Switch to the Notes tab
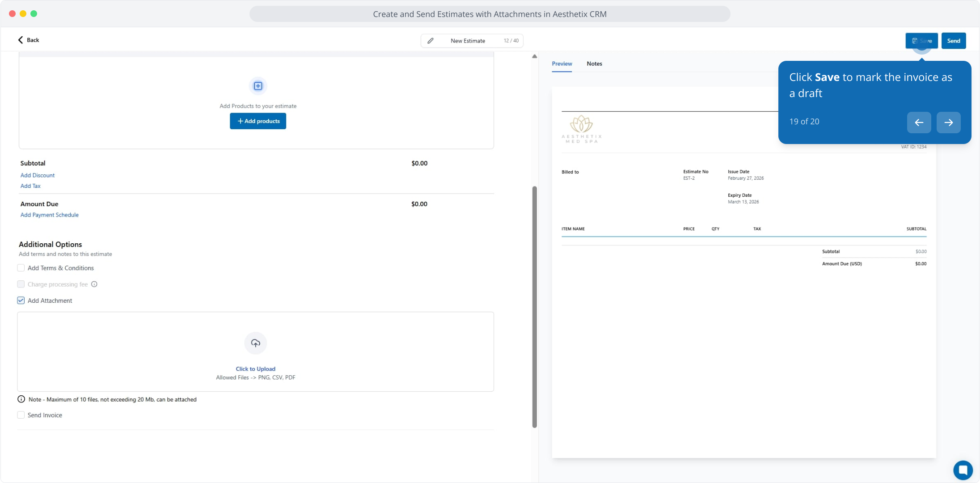 (x=594, y=64)
